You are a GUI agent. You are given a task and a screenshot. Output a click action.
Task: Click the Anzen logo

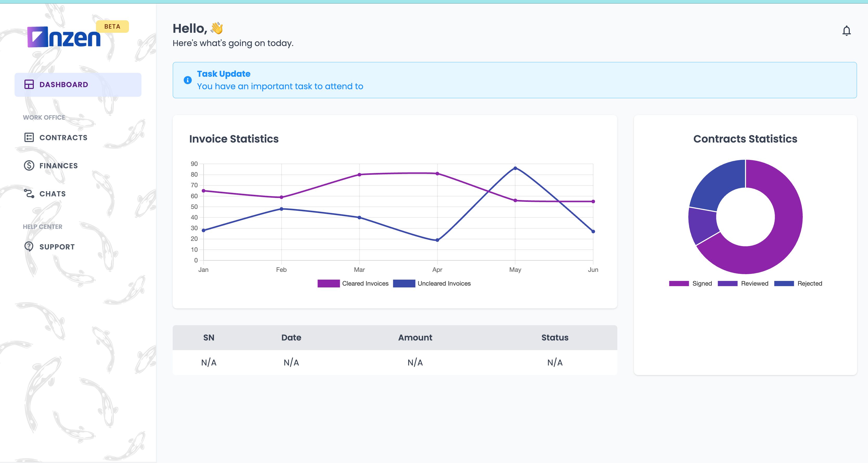coord(64,37)
